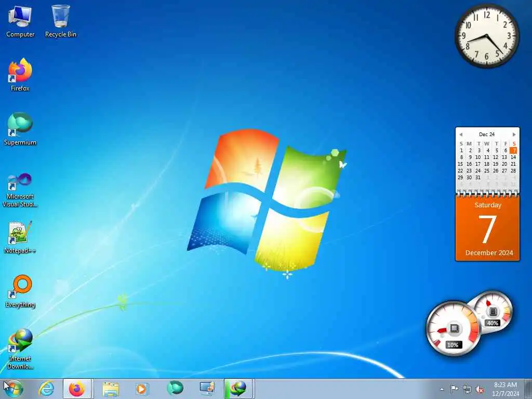Select day 31 in the calendar gadget
This screenshot has height=399, width=532.
coord(478,178)
